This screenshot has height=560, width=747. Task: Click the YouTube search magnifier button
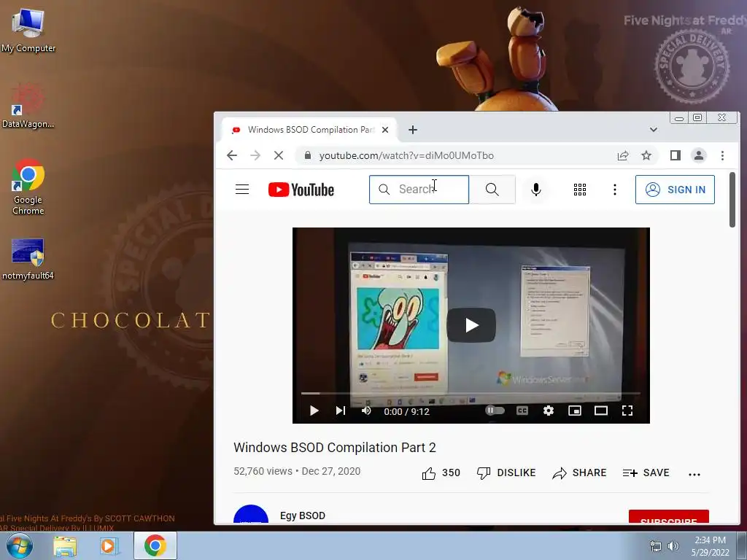(x=492, y=190)
